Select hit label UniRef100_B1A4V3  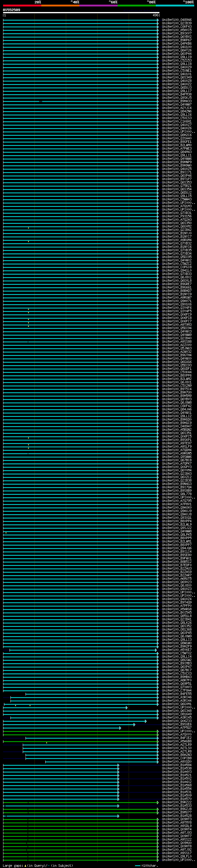click(x=177, y=772)
